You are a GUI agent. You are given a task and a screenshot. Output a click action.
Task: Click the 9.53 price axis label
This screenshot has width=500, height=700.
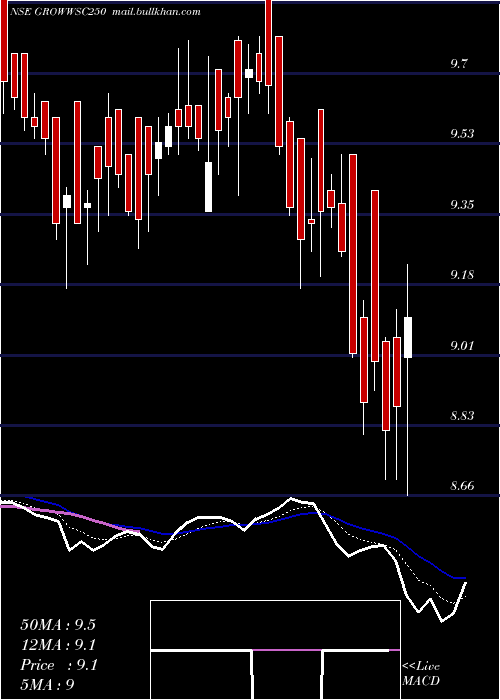(x=462, y=133)
